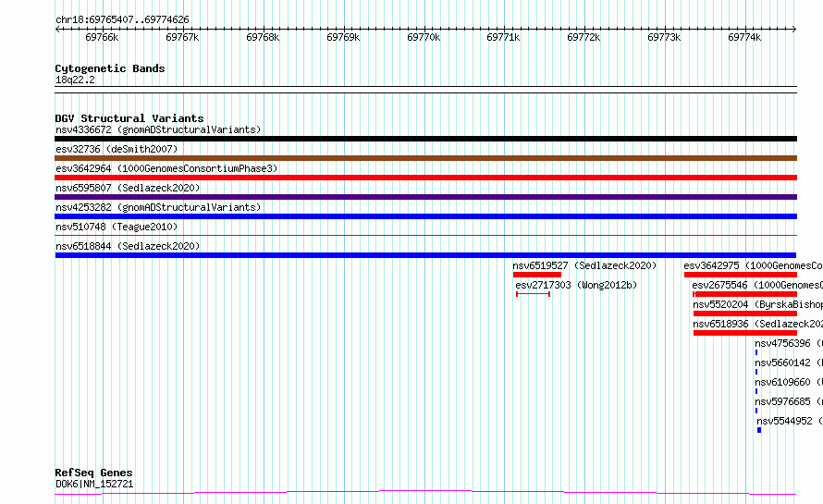Click the 69774k ruler tick label

[744, 37]
